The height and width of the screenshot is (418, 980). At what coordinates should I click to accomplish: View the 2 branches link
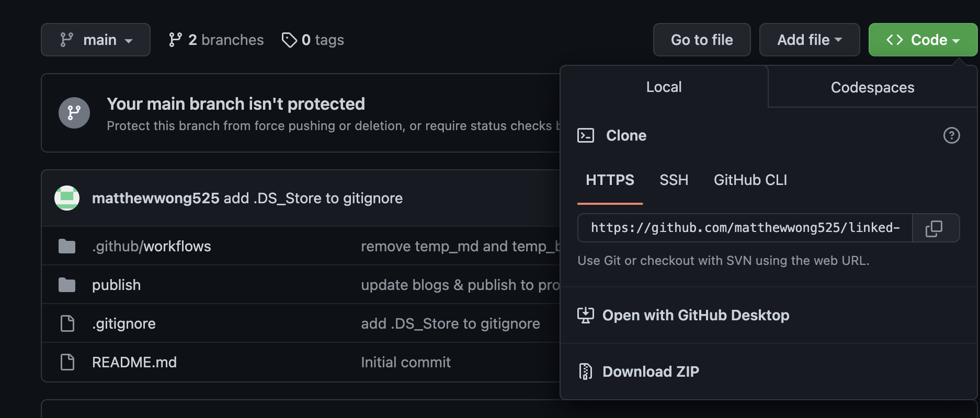click(x=216, y=40)
